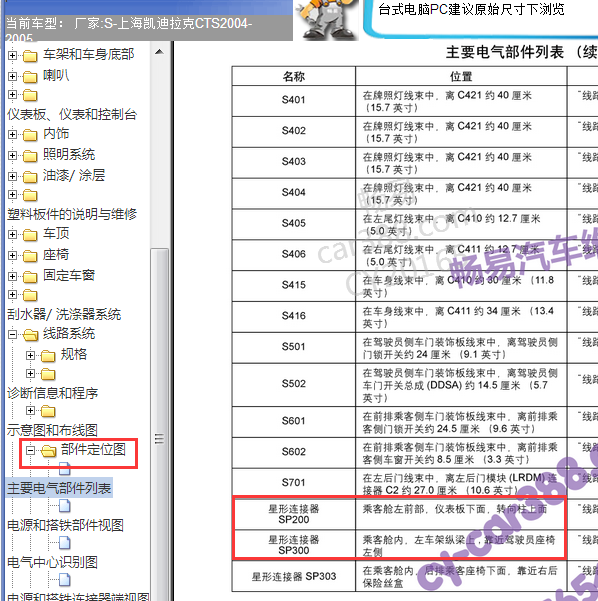Click the S502 name cell
Image resolution: width=598 pixels, height=601 pixels.
(294, 385)
